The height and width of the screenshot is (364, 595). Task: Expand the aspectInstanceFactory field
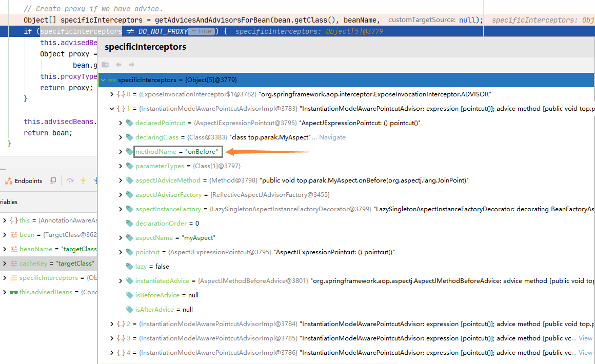[121, 209]
